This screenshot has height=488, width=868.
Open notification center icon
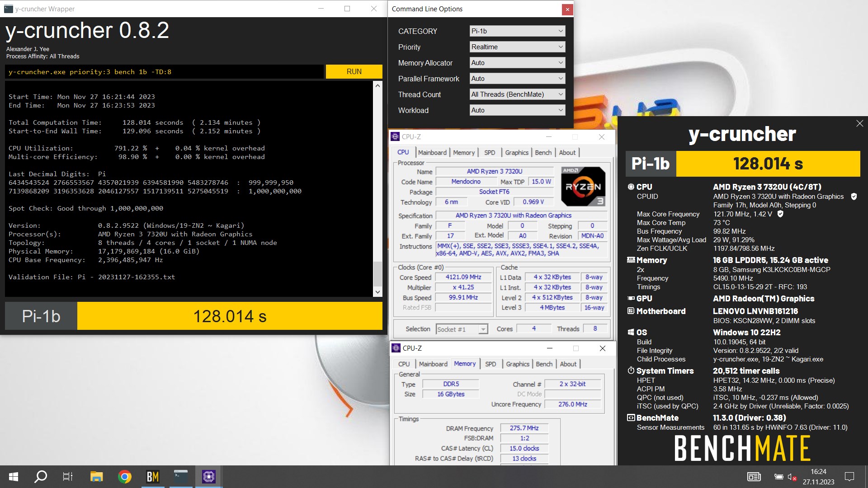[x=849, y=477]
